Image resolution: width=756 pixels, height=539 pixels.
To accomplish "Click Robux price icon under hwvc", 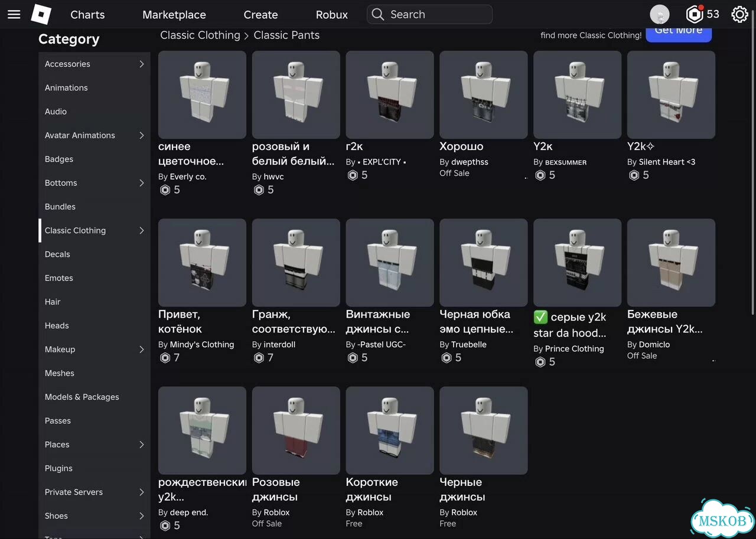I will (259, 190).
